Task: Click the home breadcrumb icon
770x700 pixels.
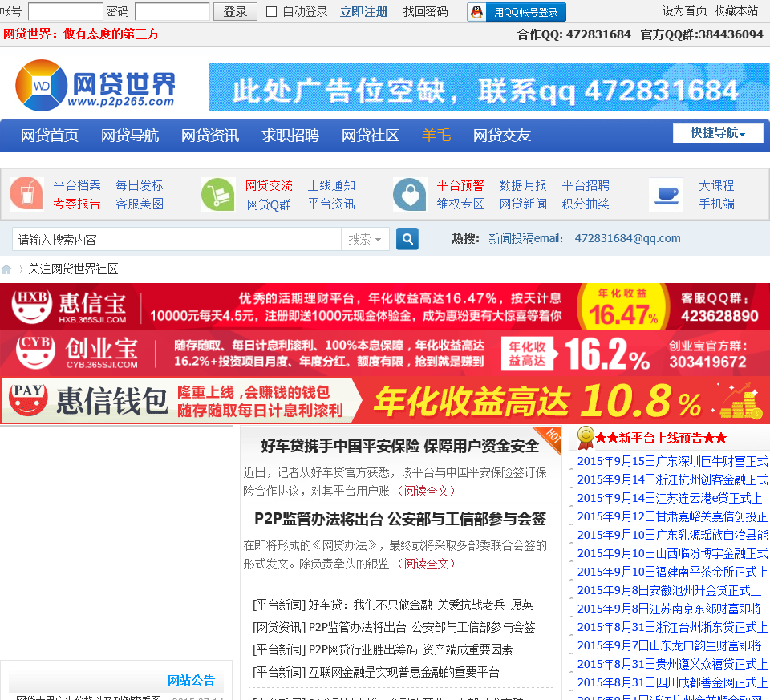Action: tap(6, 269)
